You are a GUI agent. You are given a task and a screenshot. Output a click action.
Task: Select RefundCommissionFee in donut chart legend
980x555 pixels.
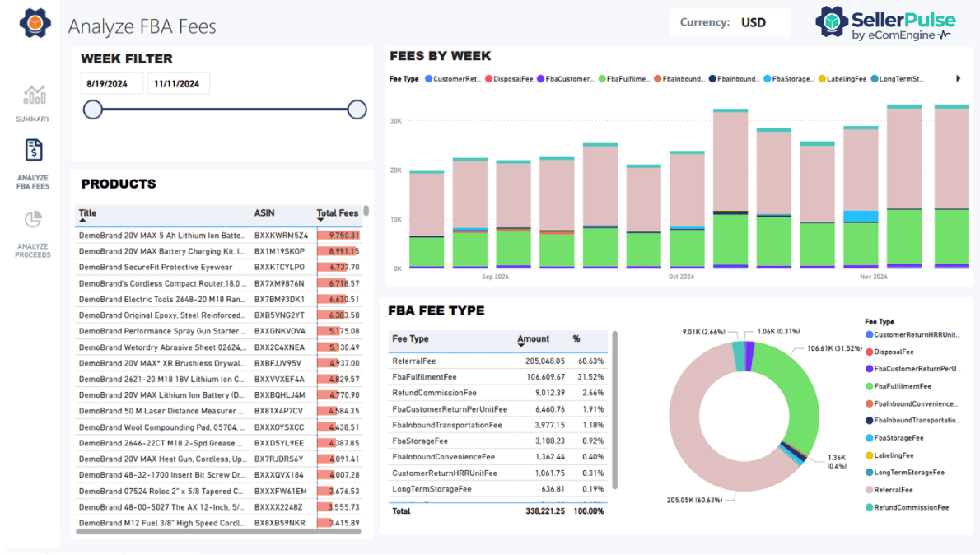point(907,507)
